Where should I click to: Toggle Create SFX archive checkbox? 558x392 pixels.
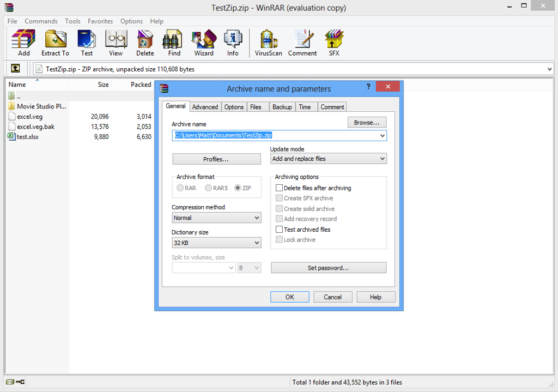coord(280,198)
